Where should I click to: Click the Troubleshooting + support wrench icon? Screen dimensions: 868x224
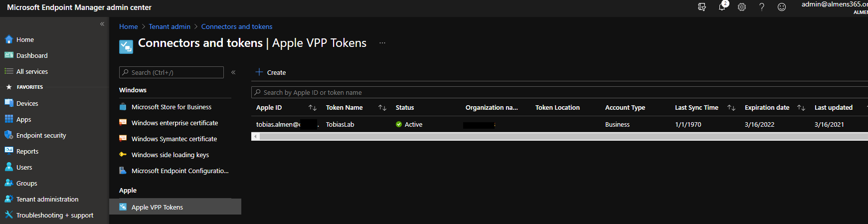8,215
